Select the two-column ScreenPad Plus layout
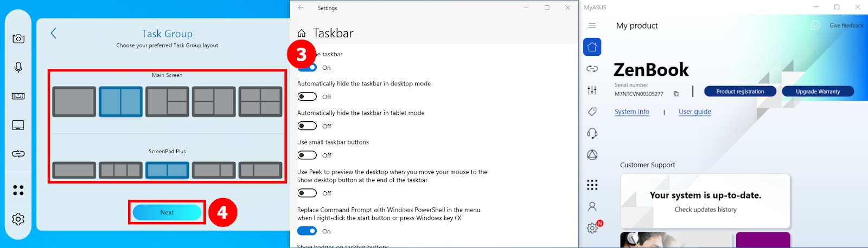The image size is (868, 248). (167, 171)
